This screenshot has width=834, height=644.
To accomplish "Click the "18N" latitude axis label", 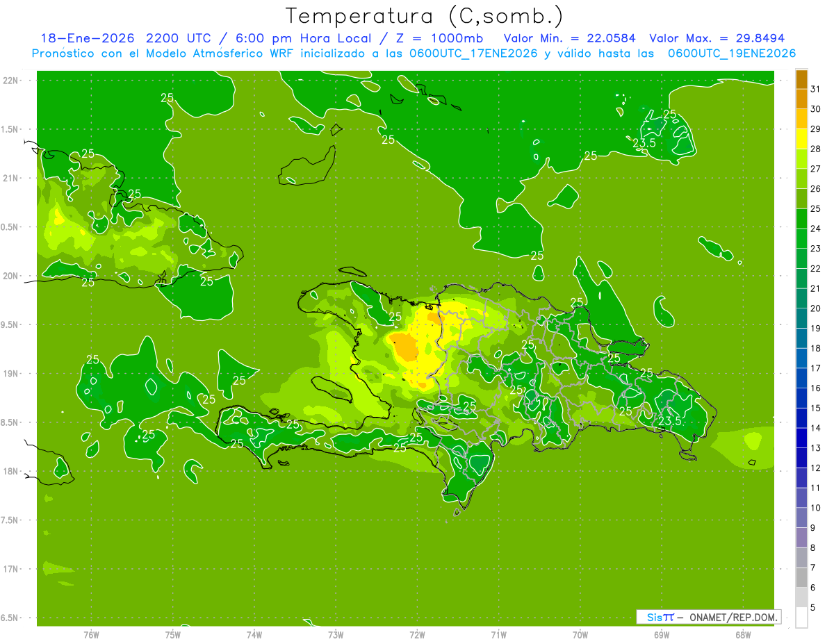I will [x=11, y=471].
